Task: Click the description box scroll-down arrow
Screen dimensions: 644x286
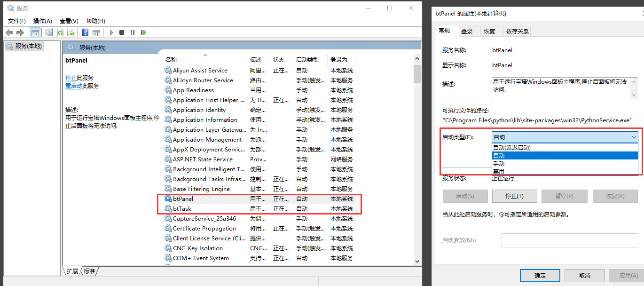Action: coord(635,95)
